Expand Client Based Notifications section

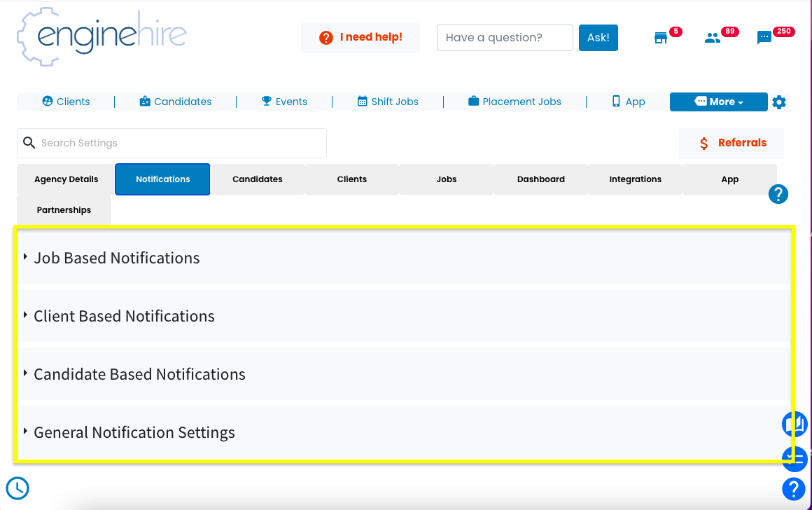404,316
